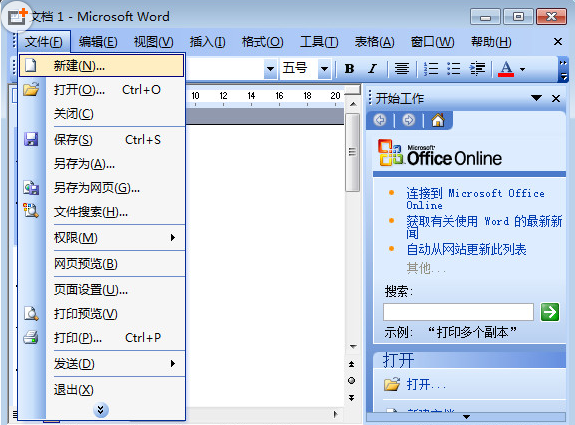Click the task pane forward arrow
This screenshot has height=425, width=575.
[x=409, y=120]
